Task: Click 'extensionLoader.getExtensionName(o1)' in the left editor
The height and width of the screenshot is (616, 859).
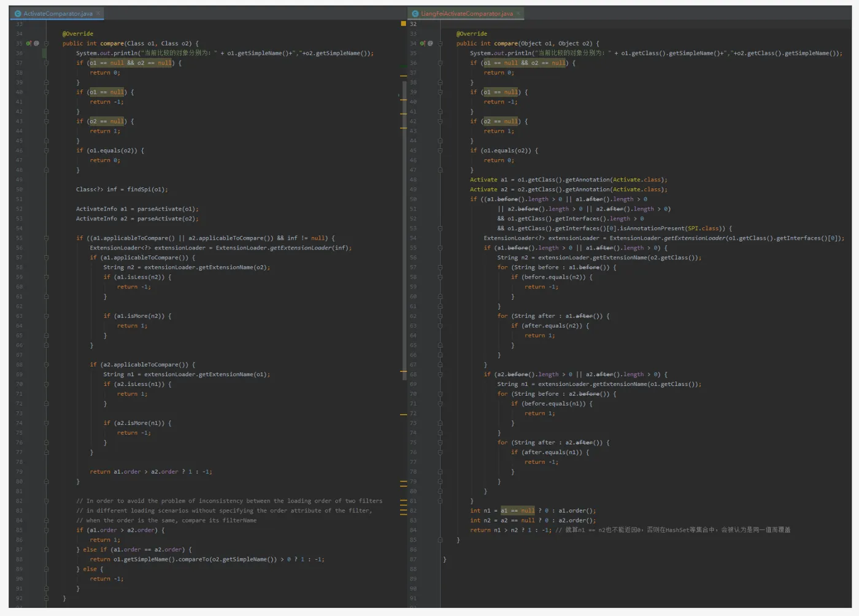Action: coord(207,374)
